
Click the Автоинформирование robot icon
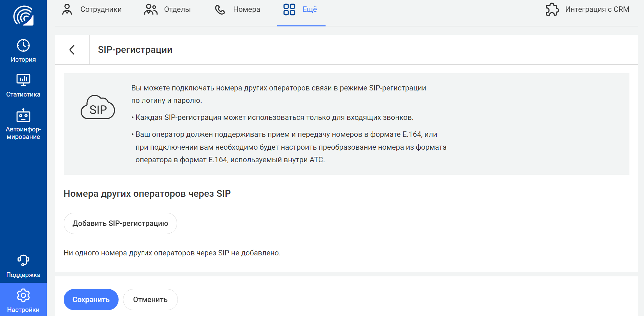23,116
